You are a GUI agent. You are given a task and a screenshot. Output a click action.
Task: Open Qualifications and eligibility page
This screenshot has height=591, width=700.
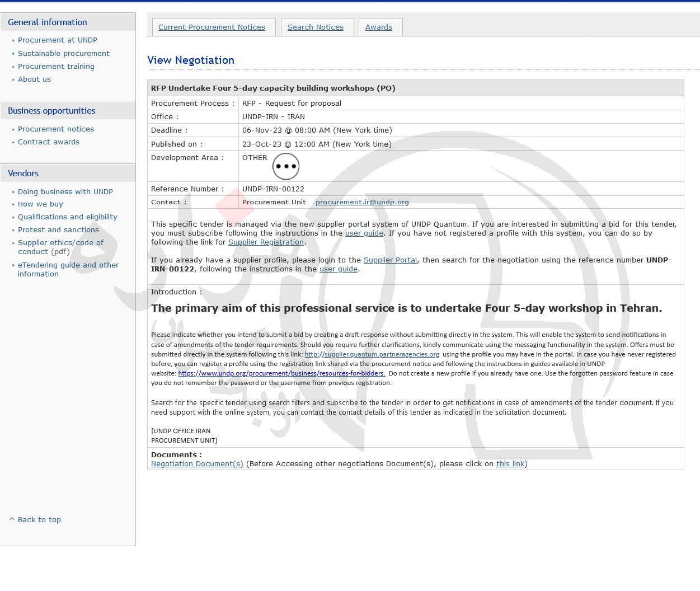[67, 217]
